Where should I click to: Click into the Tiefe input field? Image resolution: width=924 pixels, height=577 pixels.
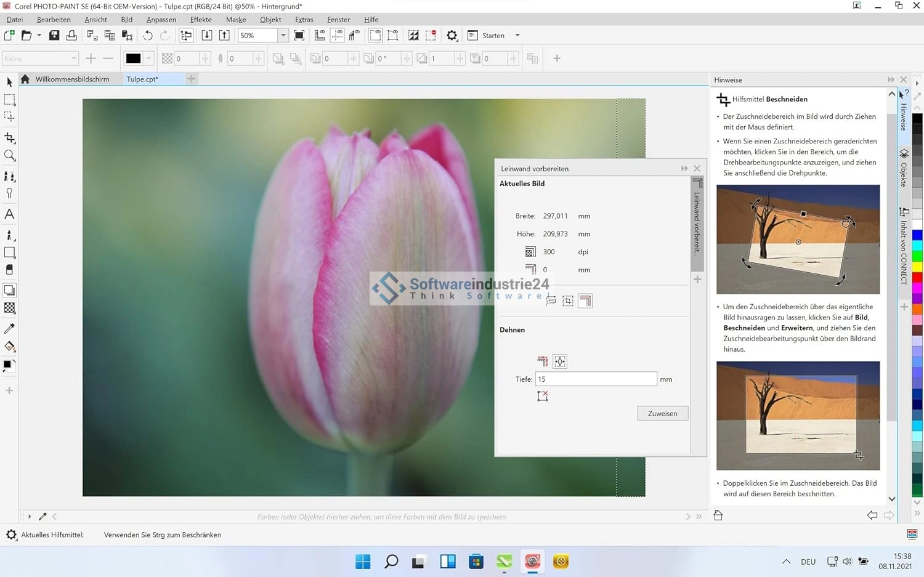(x=596, y=379)
